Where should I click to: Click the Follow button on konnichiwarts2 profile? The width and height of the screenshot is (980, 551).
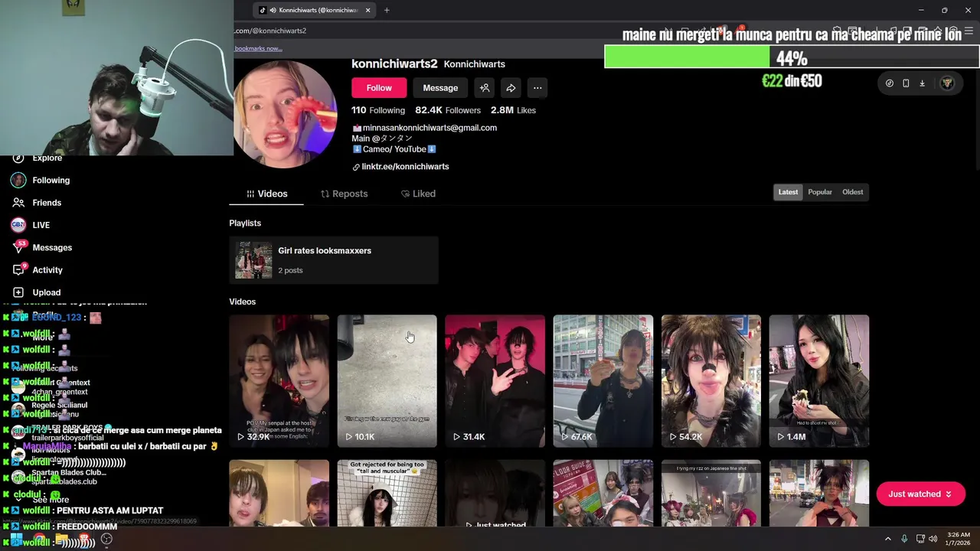pos(379,88)
